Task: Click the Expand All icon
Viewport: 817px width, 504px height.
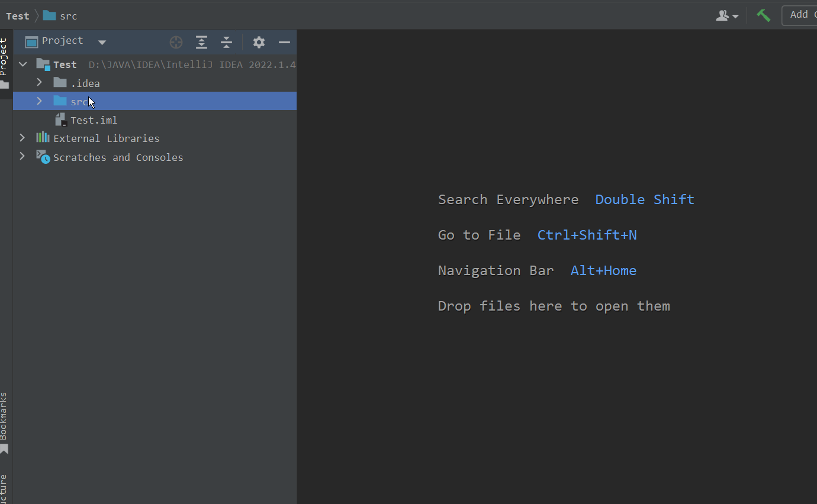Action: click(x=202, y=42)
